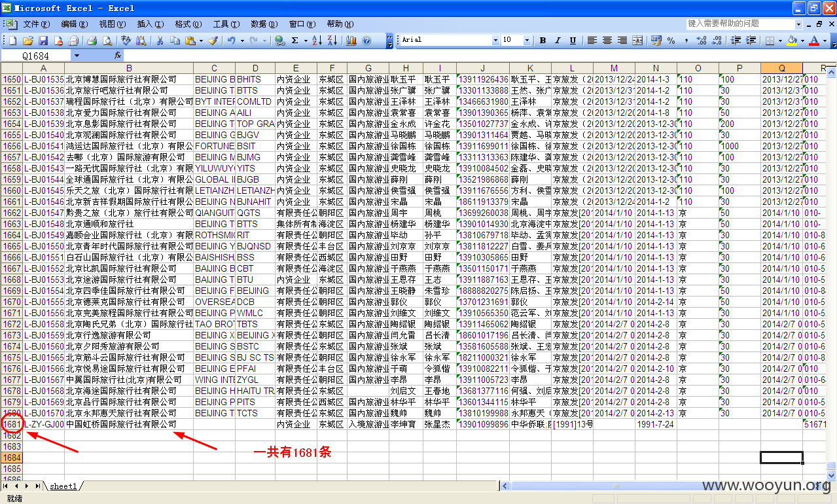Open the 工具(T) menu
The image size is (837, 504).
click(x=226, y=24)
